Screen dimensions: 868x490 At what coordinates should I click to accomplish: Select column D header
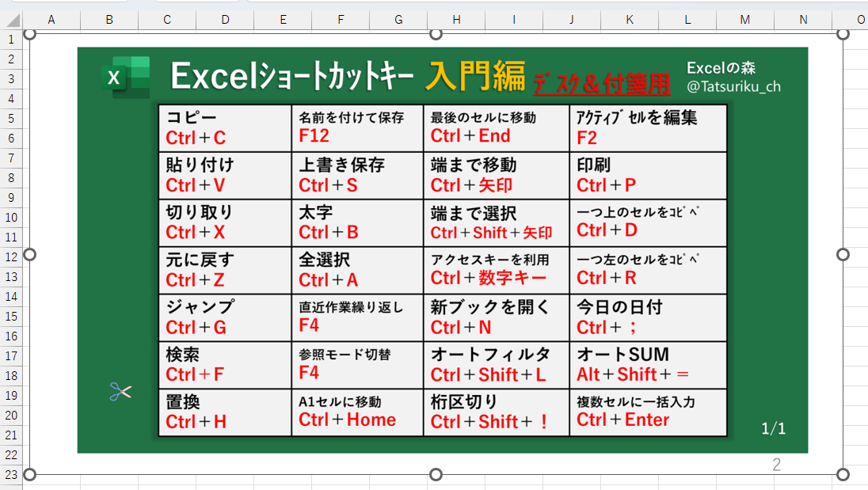click(x=225, y=20)
